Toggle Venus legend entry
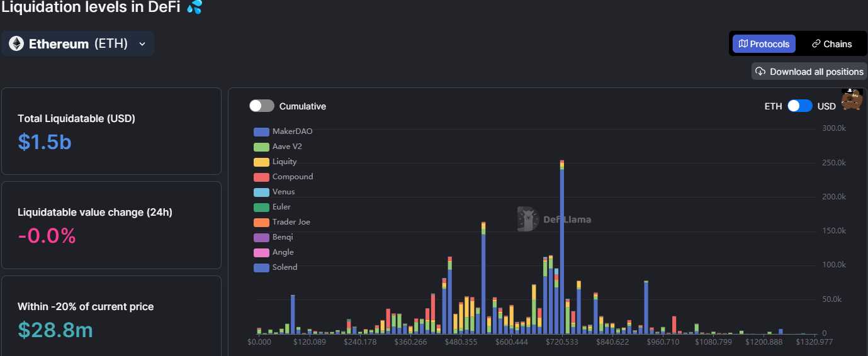This screenshot has width=868, height=356. (x=274, y=192)
